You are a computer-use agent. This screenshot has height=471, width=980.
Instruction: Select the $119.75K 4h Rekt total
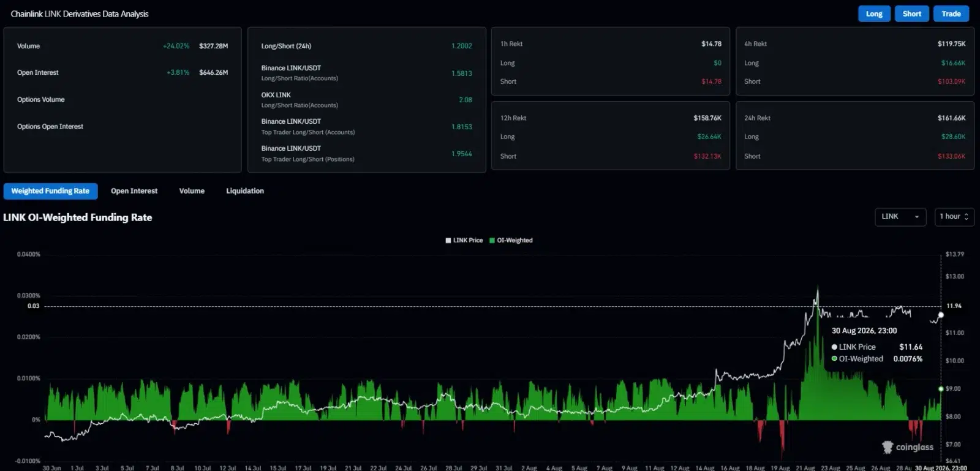click(x=952, y=44)
